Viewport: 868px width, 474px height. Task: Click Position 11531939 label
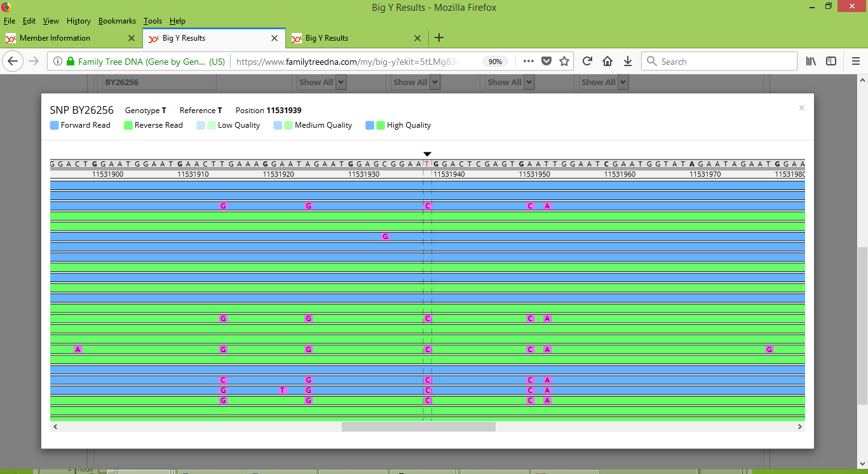[268, 110]
